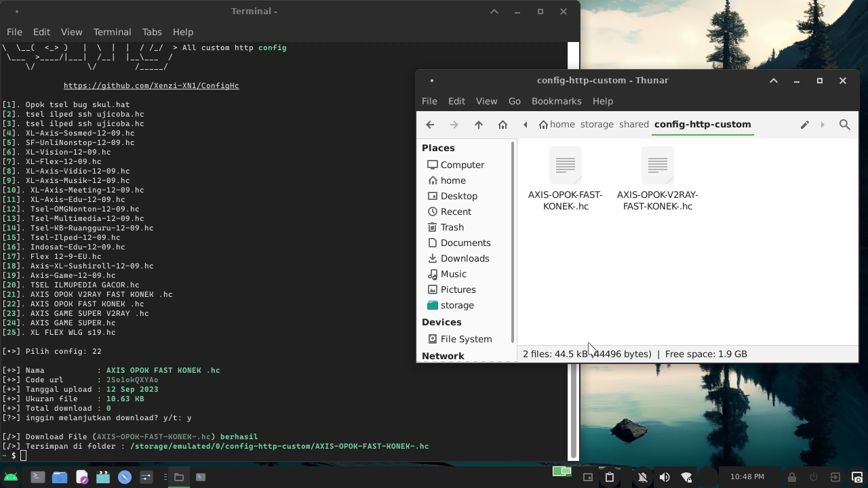Open Thunar Go menu

tap(515, 101)
